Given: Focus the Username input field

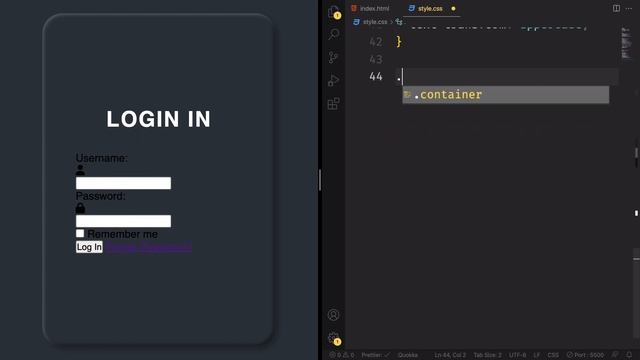Looking at the screenshot, I should point(123,183).
